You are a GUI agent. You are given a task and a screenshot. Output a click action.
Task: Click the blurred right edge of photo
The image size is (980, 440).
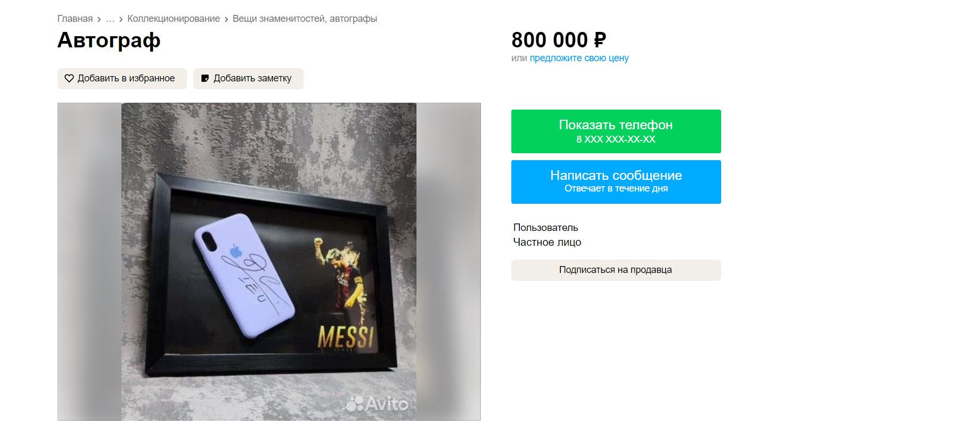click(448, 262)
